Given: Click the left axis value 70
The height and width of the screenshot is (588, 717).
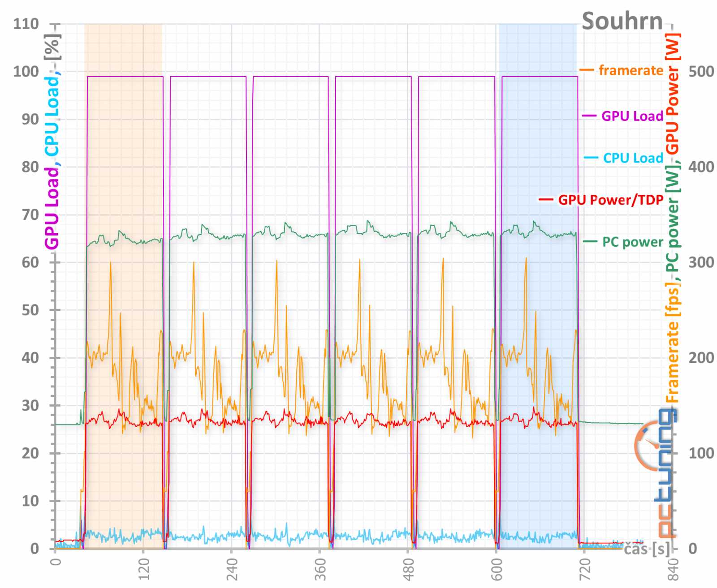Looking at the screenshot, I should (x=30, y=215).
